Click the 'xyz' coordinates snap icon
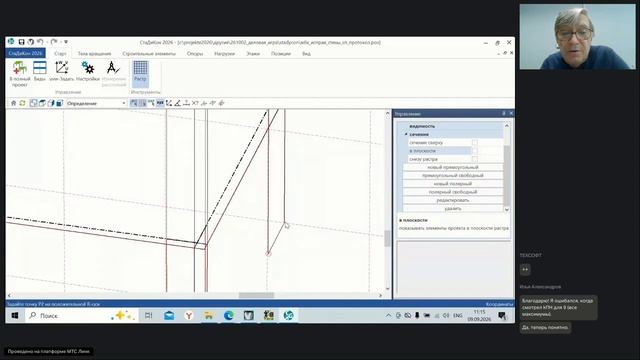The height and width of the screenshot is (360, 640). pos(160,103)
